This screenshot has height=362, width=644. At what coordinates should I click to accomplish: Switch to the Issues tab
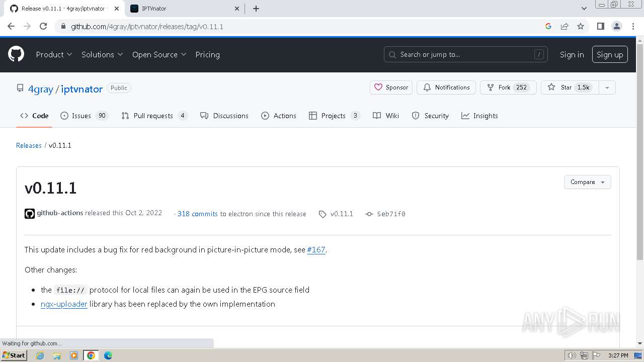85,116
